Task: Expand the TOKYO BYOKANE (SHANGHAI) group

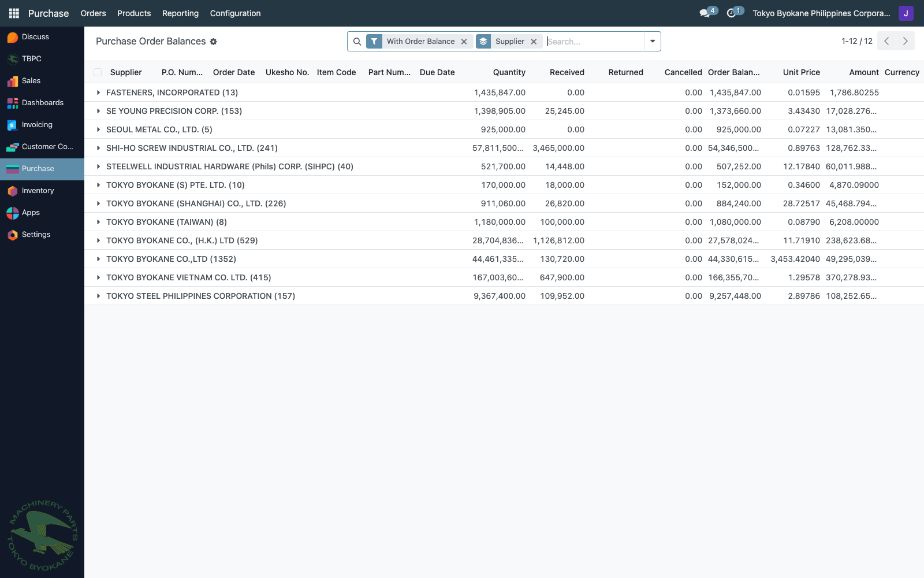Action: tap(99, 203)
